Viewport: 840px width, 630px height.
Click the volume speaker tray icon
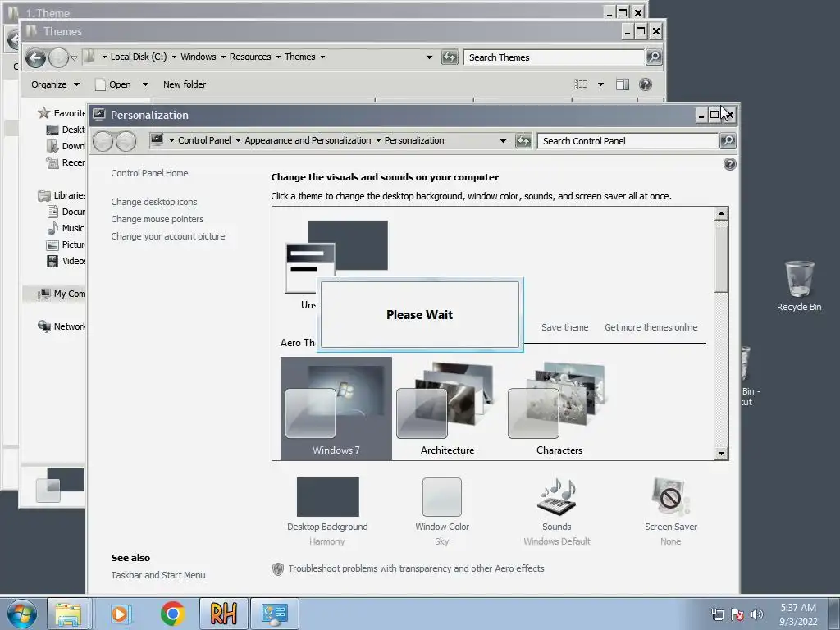(757, 614)
